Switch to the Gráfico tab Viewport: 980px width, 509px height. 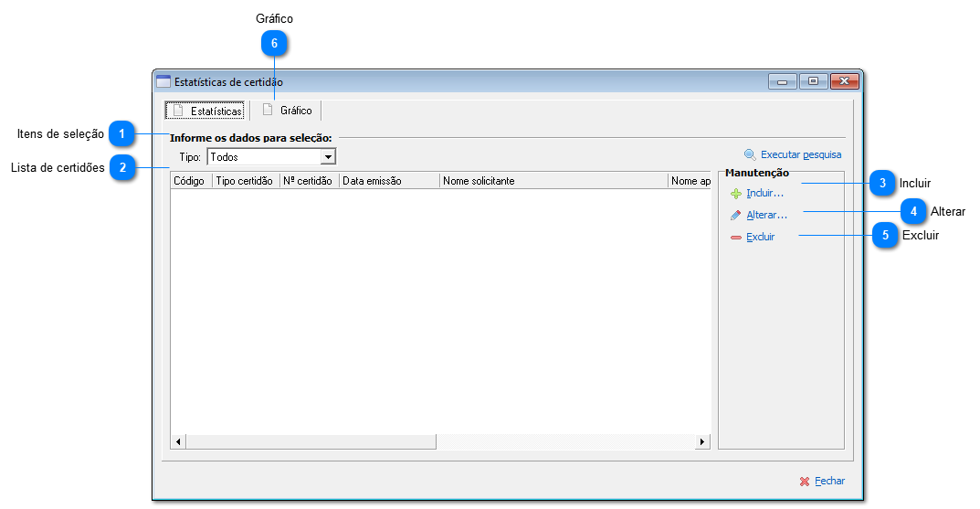(x=286, y=110)
